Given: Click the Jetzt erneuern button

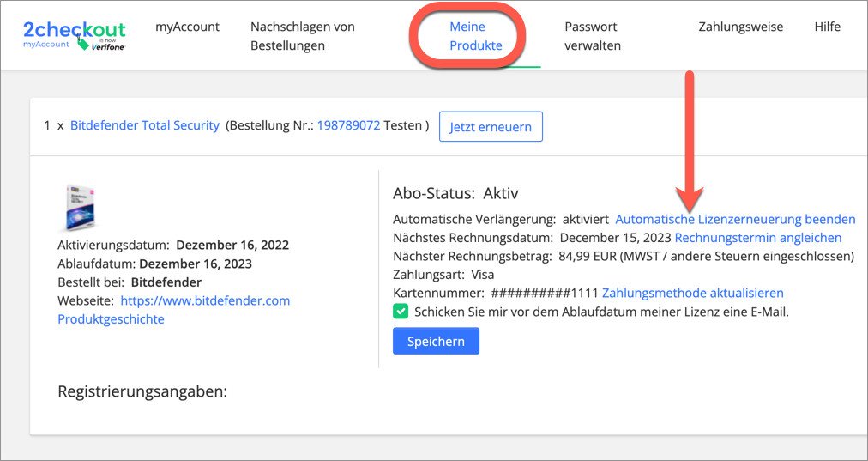Looking at the screenshot, I should 491,126.
